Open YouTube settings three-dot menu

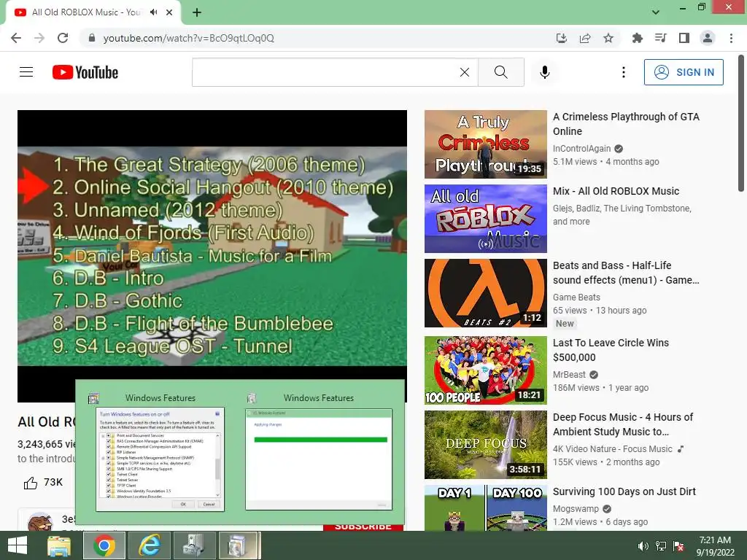click(624, 72)
